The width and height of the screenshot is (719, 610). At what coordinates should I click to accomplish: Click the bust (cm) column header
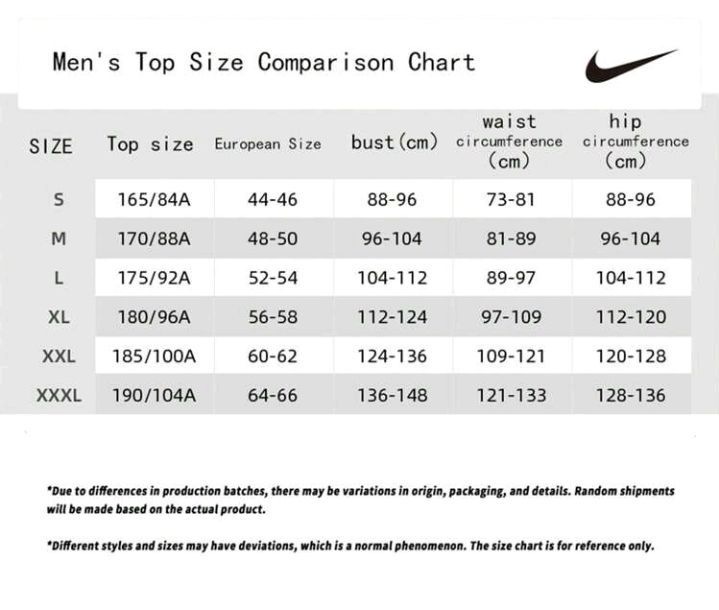[394, 143]
